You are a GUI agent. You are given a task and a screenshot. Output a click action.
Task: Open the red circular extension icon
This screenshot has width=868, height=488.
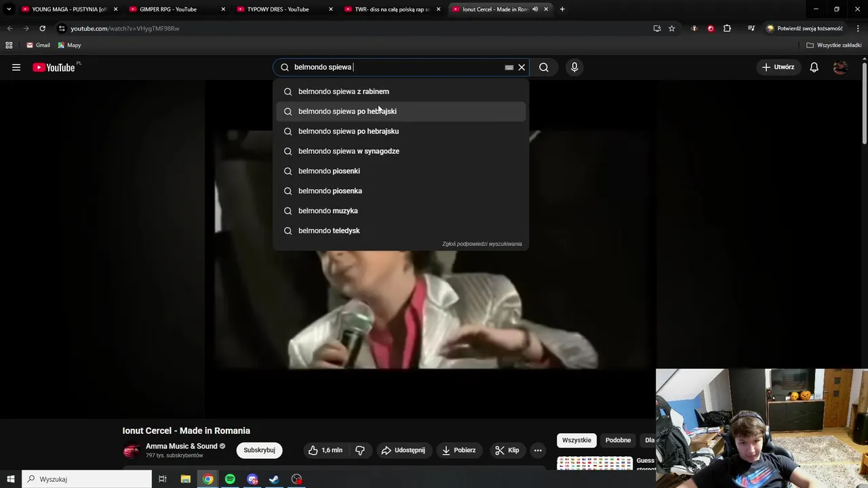coord(711,28)
